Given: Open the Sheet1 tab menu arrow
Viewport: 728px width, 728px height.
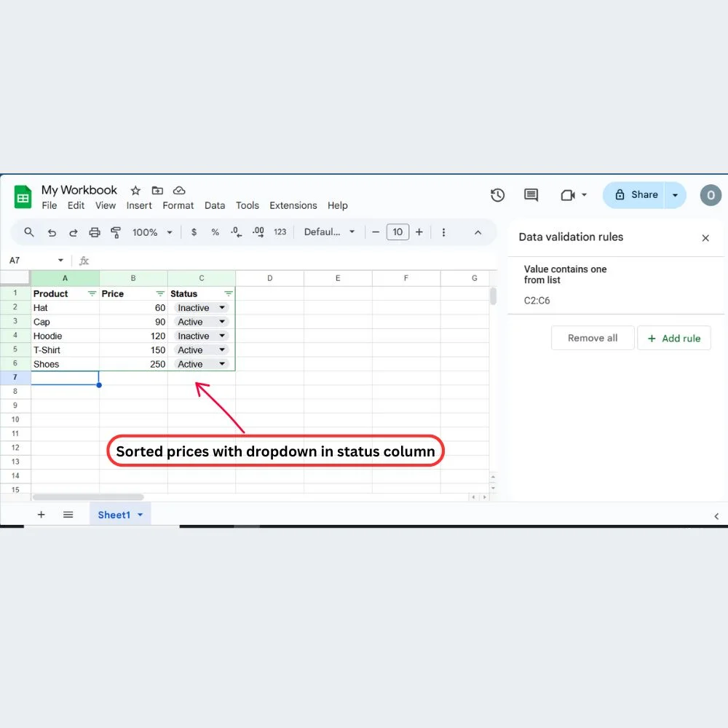Looking at the screenshot, I should click(x=141, y=515).
